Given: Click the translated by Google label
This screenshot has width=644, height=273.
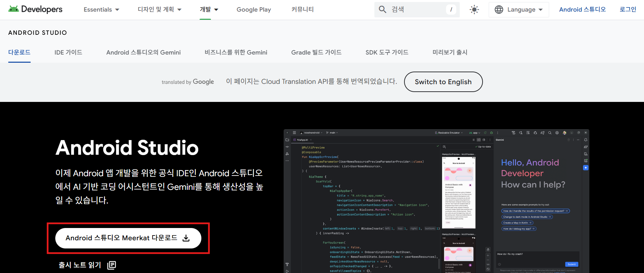Looking at the screenshot, I should click(188, 82).
